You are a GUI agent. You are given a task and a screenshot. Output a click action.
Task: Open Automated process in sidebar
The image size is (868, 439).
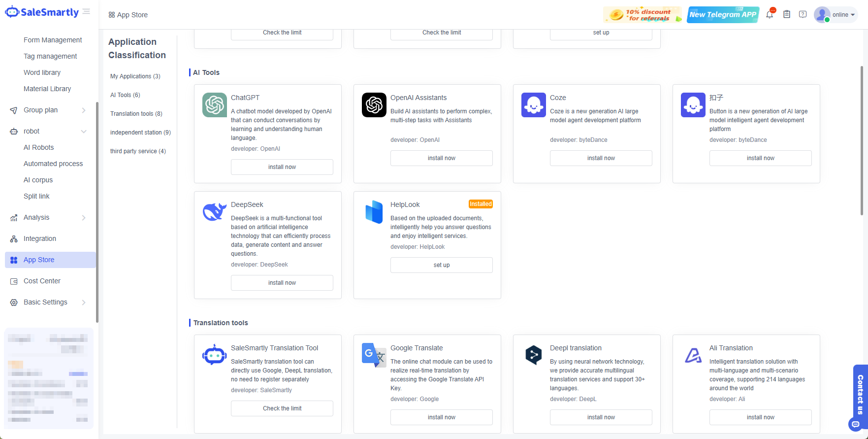point(53,164)
